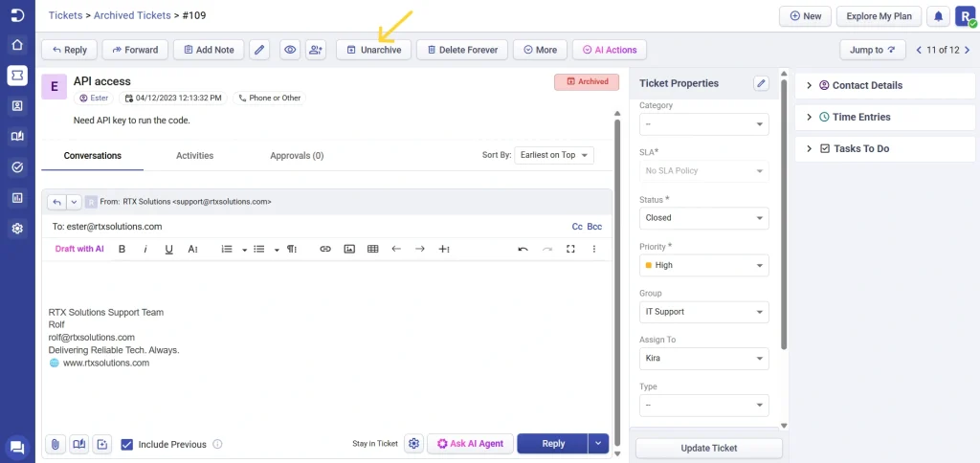
Task: Click the right arrow icon in editor toolbar
Action: tap(420, 249)
